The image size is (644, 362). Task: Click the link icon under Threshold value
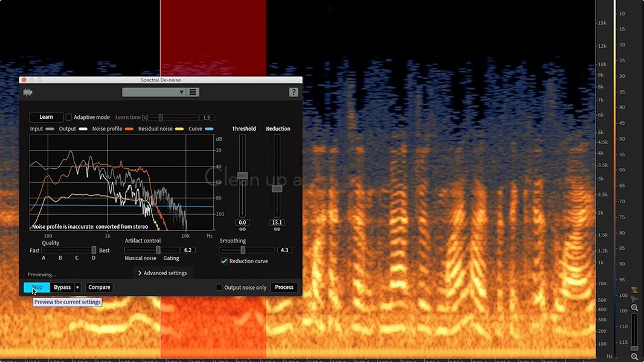[x=242, y=229]
